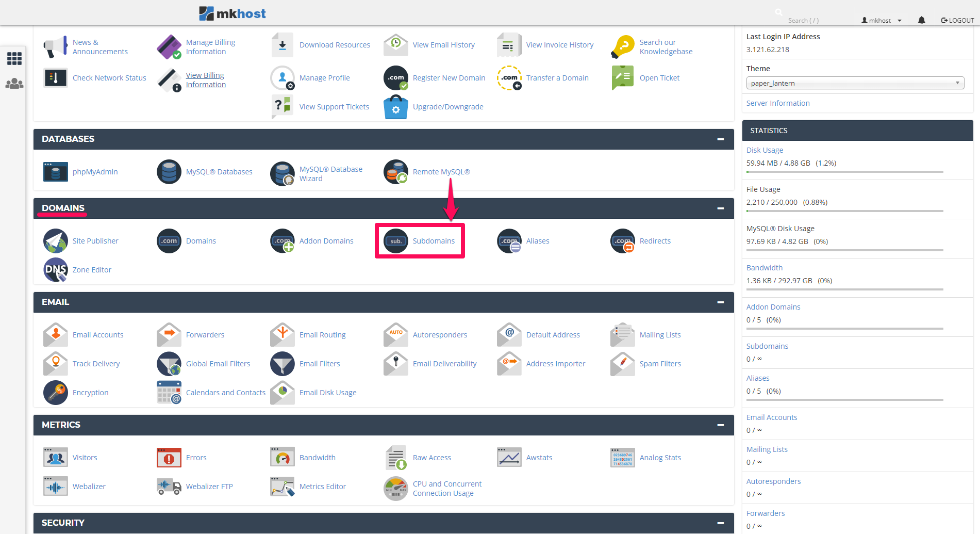Click the Awstats chart icon

pyautogui.click(x=509, y=458)
